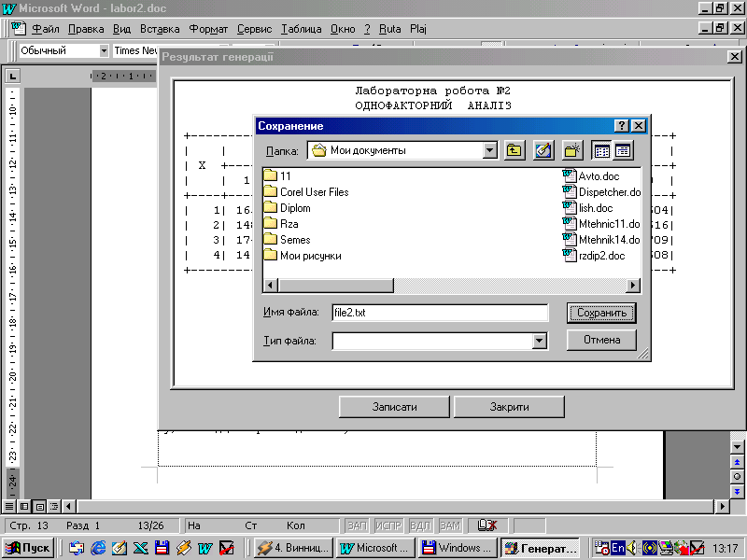Jump to next page in Word
The height and width of the screenshot is (560, 747).
[x=737, y=492]
